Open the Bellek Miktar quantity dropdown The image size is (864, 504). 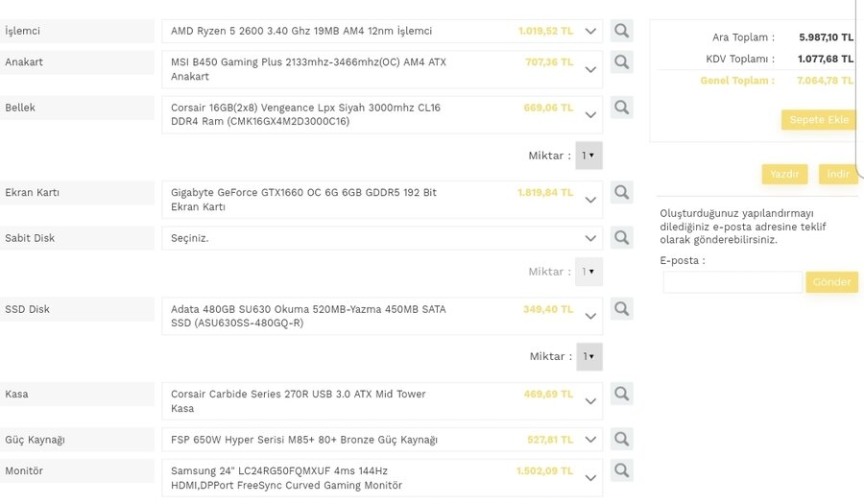pyautogui.click(x=588, y=156)
